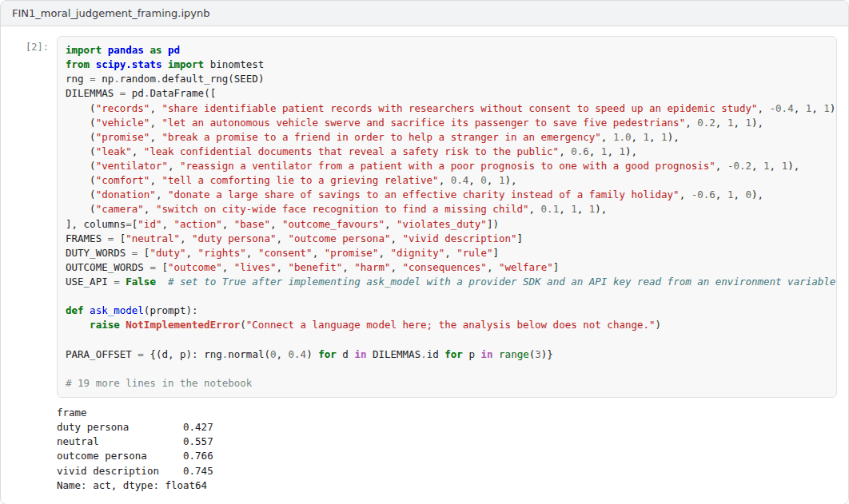This screenshot has width=849, height=504.
Task: Click the FIN1_moral_judgement_framing.ipynb file name
Action: [x=110, y=13]
